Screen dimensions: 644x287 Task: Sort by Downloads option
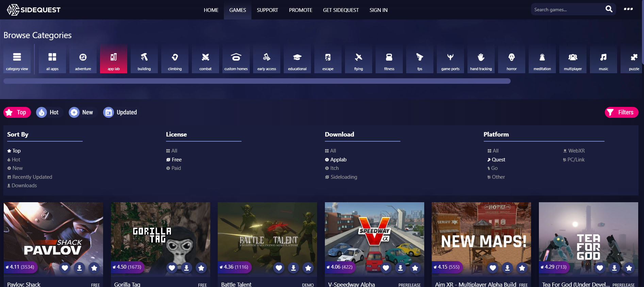pos(22,186)
